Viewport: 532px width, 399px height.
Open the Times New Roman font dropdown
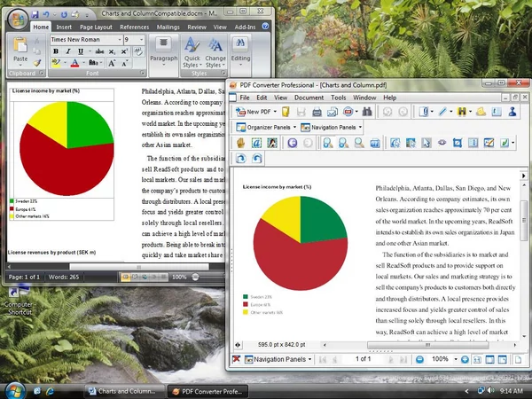(120, 40)
